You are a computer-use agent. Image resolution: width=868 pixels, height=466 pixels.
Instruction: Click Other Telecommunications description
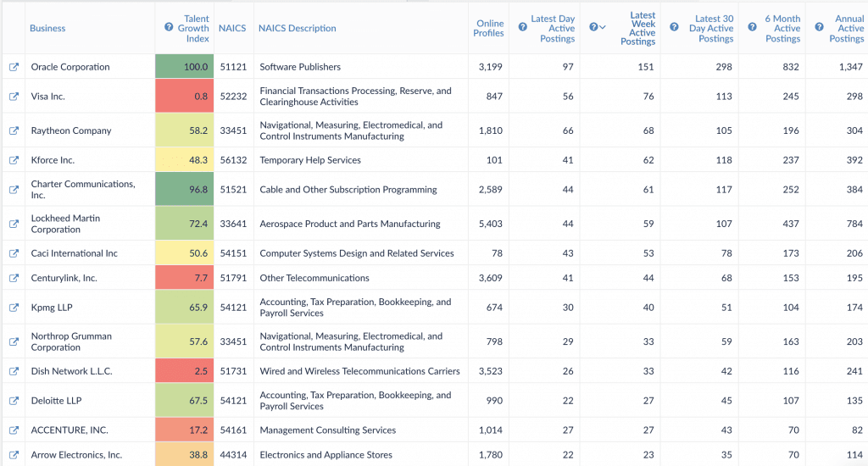click(x=314, y=278)
